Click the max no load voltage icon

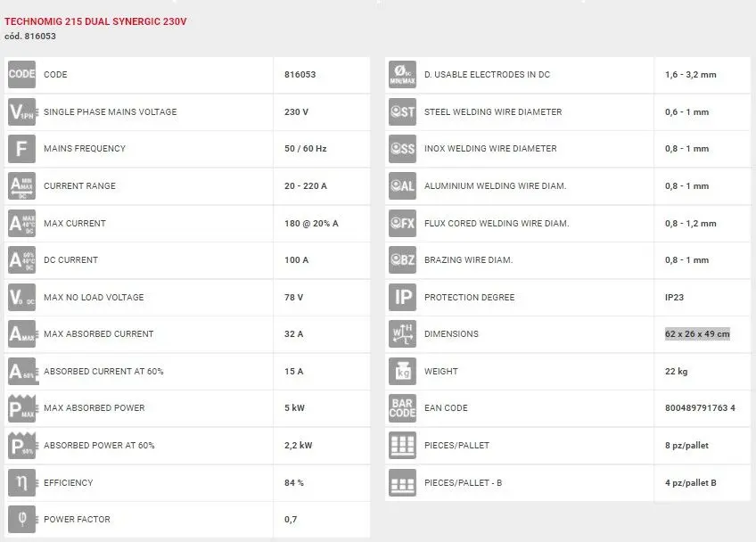pos(21,298)
